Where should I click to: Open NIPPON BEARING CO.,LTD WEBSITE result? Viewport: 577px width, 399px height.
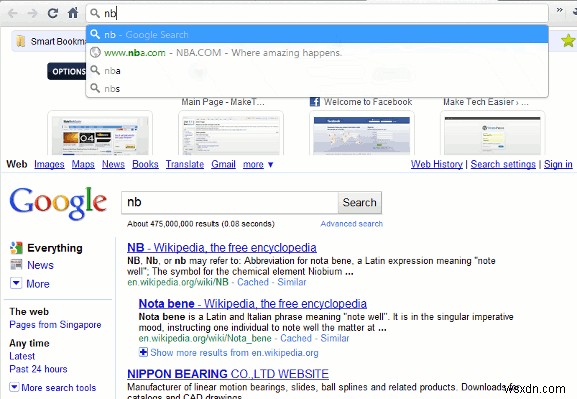[228, 374]
